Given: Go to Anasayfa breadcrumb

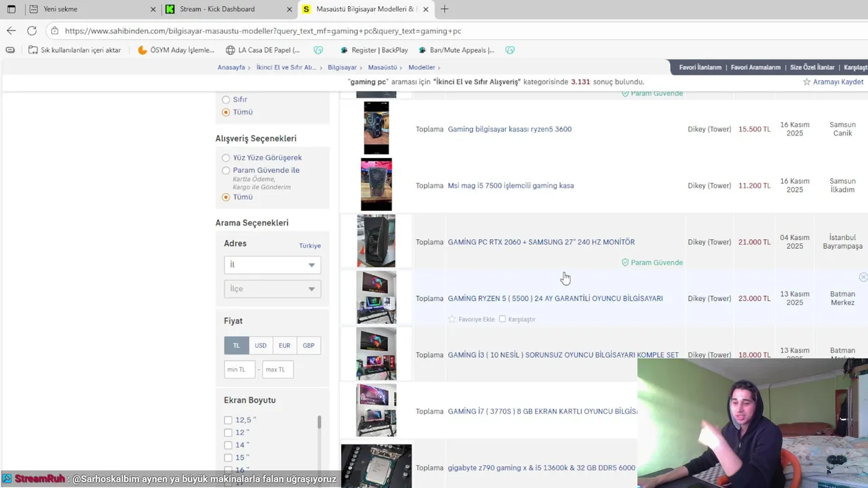Looking at the screenshot, I should point(231,68).
